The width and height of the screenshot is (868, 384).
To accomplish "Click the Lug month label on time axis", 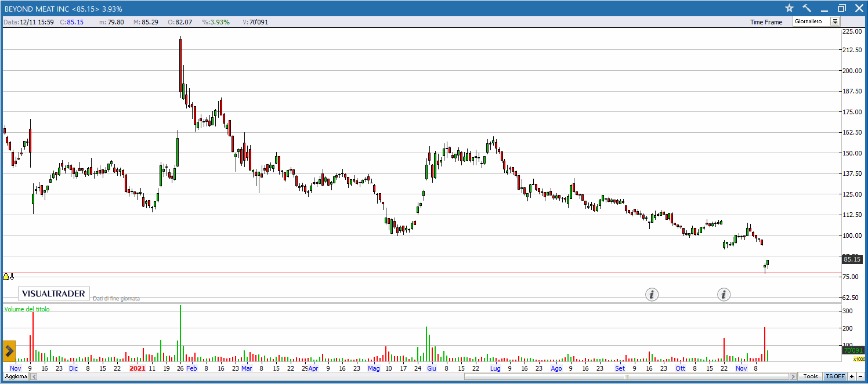I will point(495,368).
